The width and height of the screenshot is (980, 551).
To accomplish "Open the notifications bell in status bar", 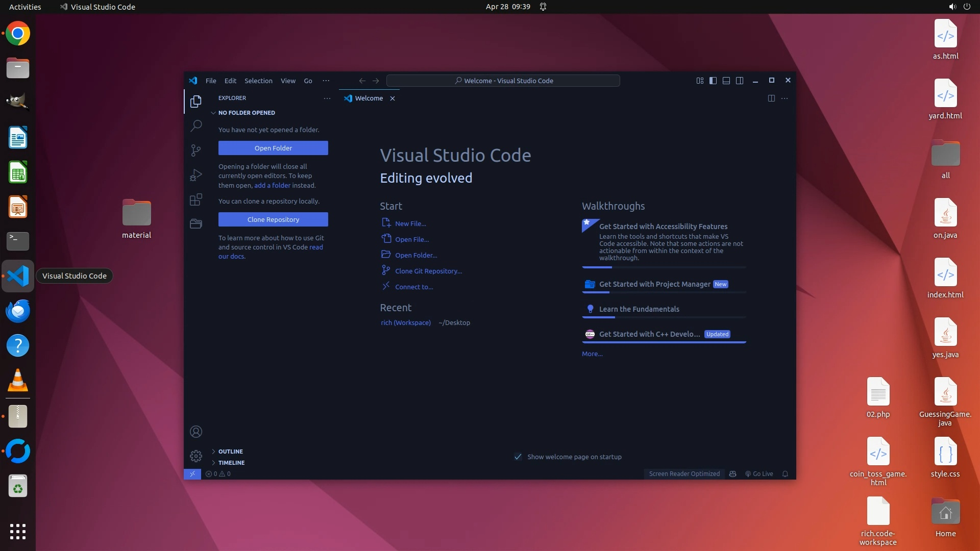I will pos(785,473).
